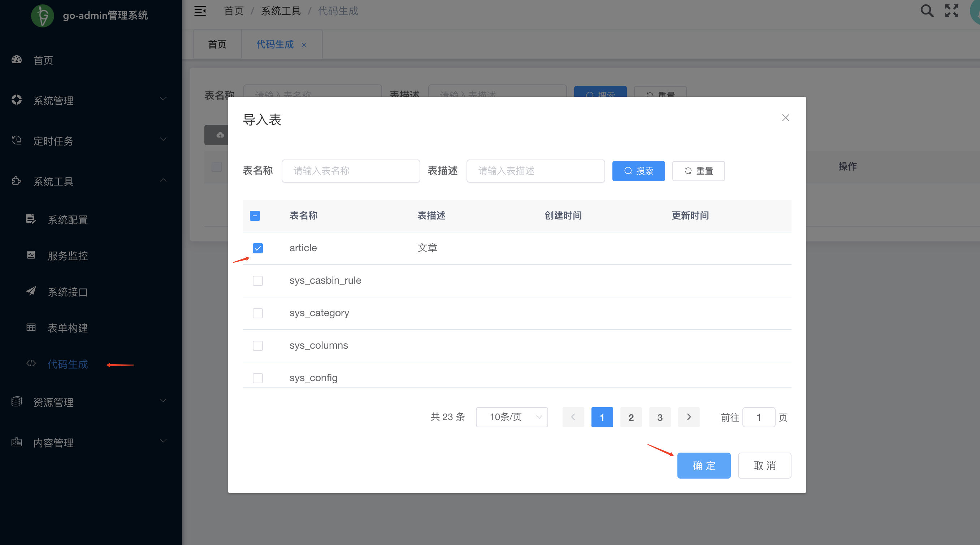This screenshot has height=545, width=980.
Task: Click the dialog's 重置 reset button
Action: [x=698, y=171]
